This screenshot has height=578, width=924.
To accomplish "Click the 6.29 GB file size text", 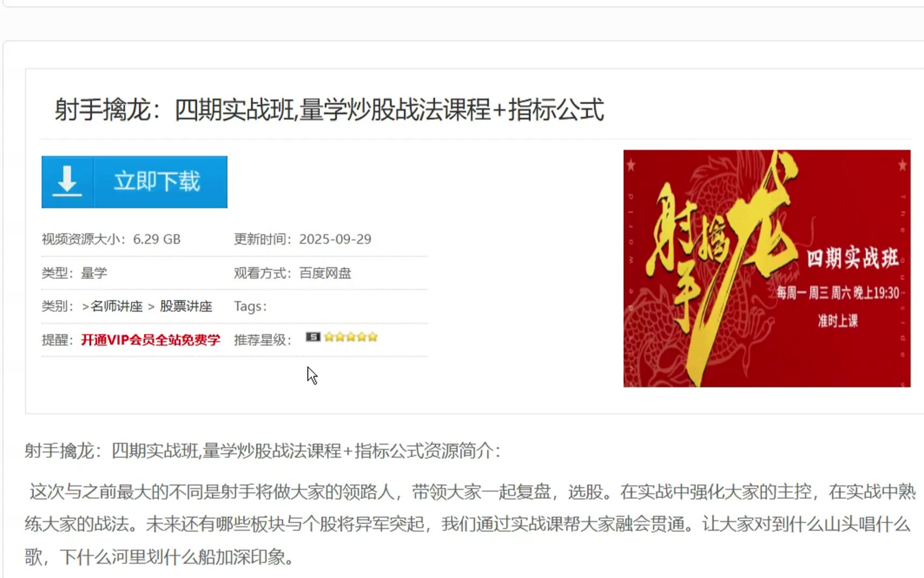I will (157, 239).
